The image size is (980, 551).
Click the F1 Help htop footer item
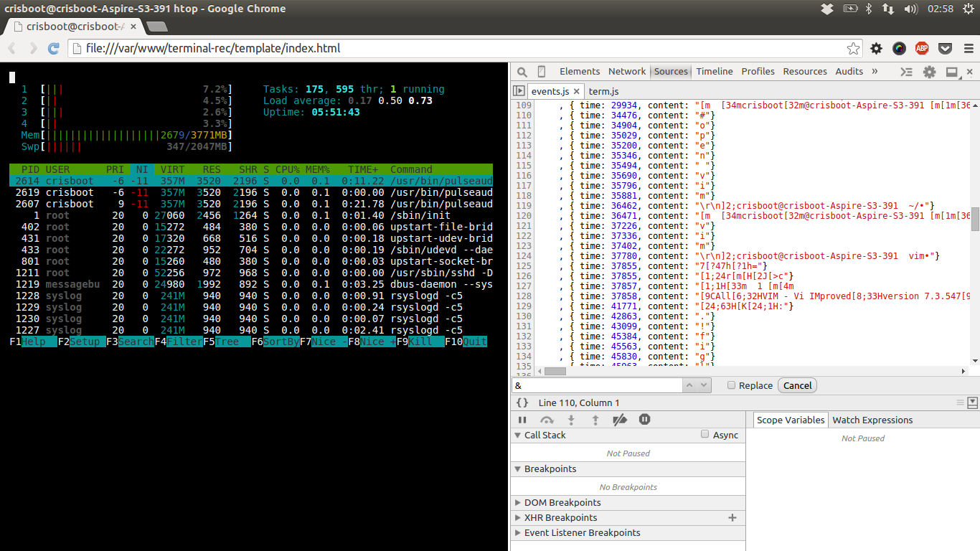(x=33, y=342)
